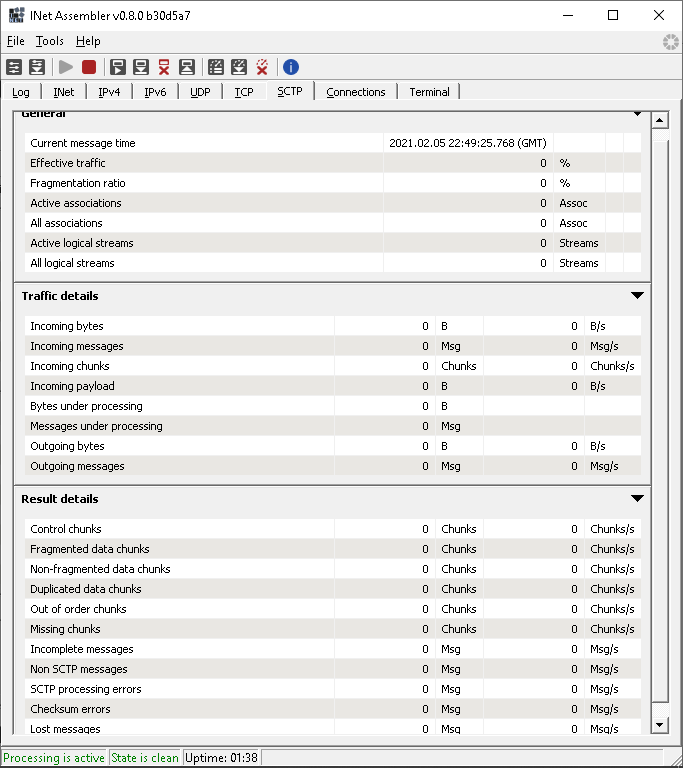Stop processing with the red stop button

pyautogui.click(x=89, y=67)
